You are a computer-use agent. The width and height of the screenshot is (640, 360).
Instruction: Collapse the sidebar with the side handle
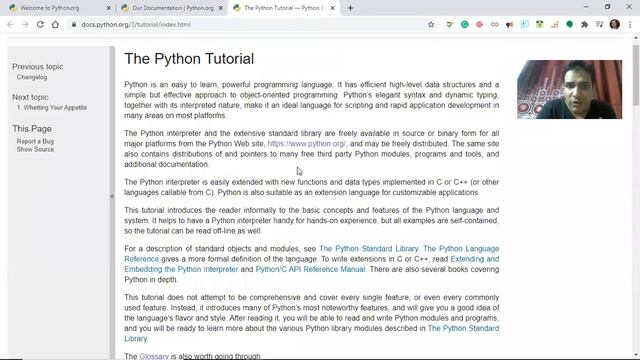[x=112, y=196]
